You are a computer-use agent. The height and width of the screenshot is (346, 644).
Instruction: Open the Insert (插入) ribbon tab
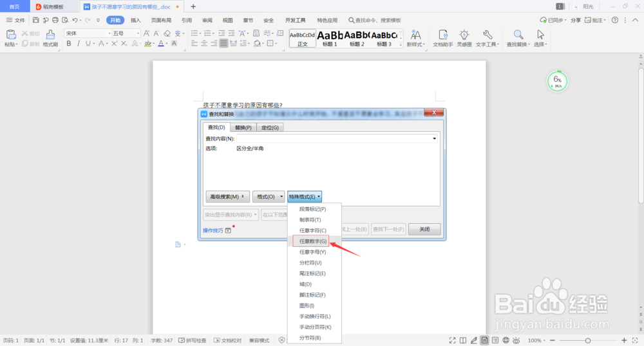point(135,20)
